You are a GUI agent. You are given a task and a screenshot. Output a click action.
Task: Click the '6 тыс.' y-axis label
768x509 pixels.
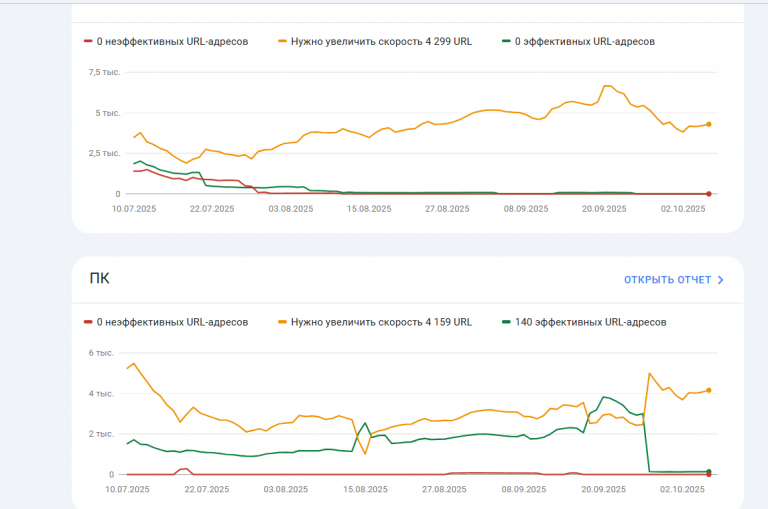104,353
